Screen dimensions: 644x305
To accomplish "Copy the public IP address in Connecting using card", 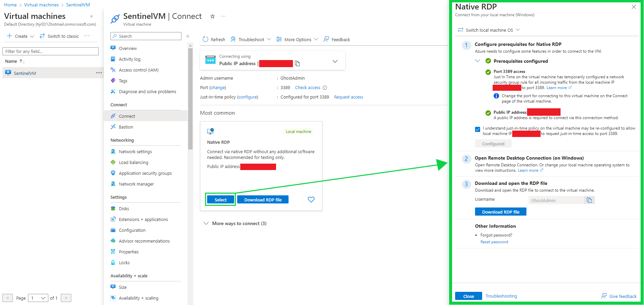I will (297, 63).
